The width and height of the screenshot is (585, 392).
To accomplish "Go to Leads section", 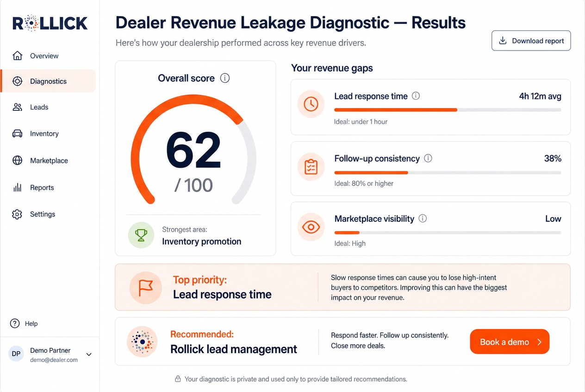I will point(49,107).
